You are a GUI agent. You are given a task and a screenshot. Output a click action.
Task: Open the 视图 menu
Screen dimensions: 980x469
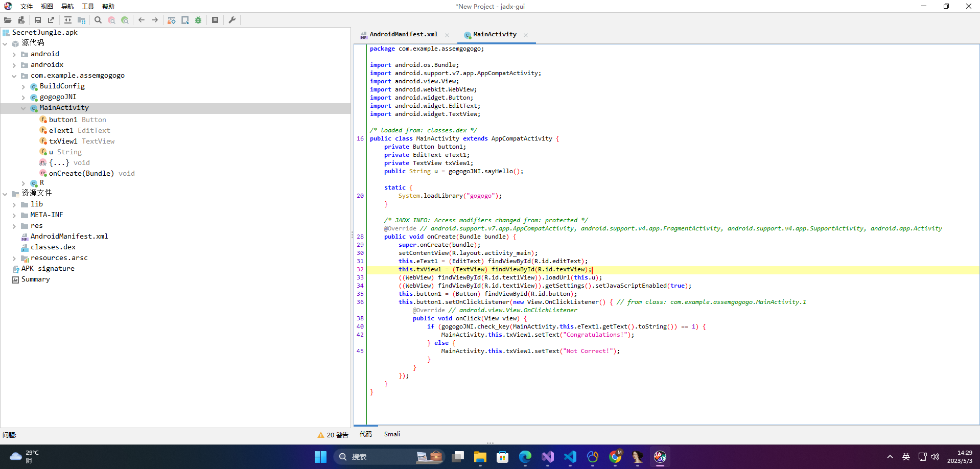click(x=47, y=6)
